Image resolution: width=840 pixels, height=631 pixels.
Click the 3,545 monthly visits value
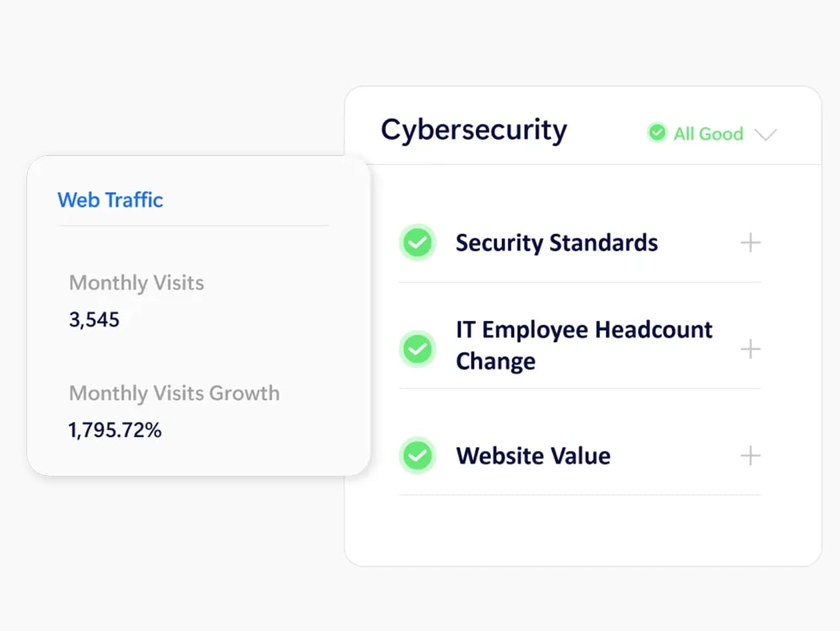(94, 320)
